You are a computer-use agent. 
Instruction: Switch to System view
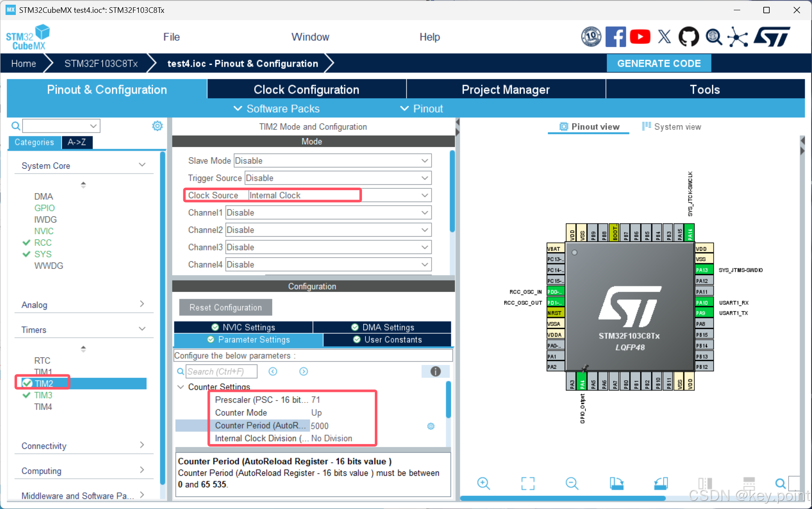point(672,127)
